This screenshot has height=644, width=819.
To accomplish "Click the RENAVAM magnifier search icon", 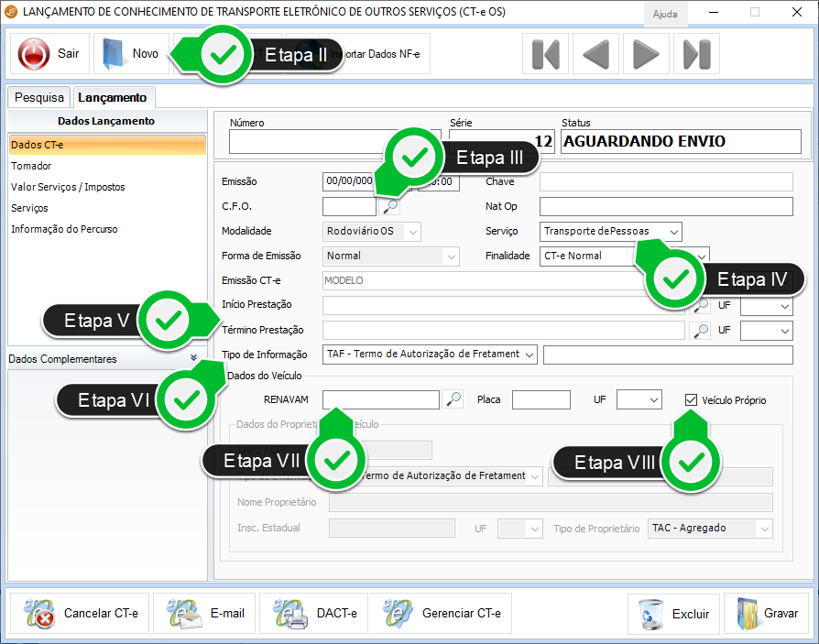I will tap(453, 399).
